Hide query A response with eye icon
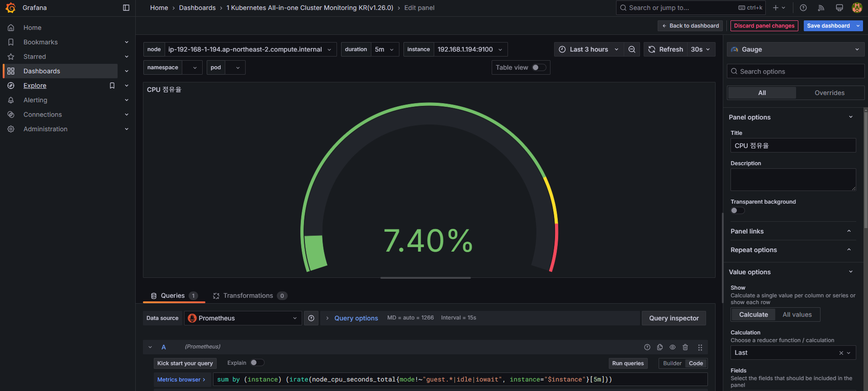Image resolution: width=868 pixels, height=391 pixels. tap(673, 347)
